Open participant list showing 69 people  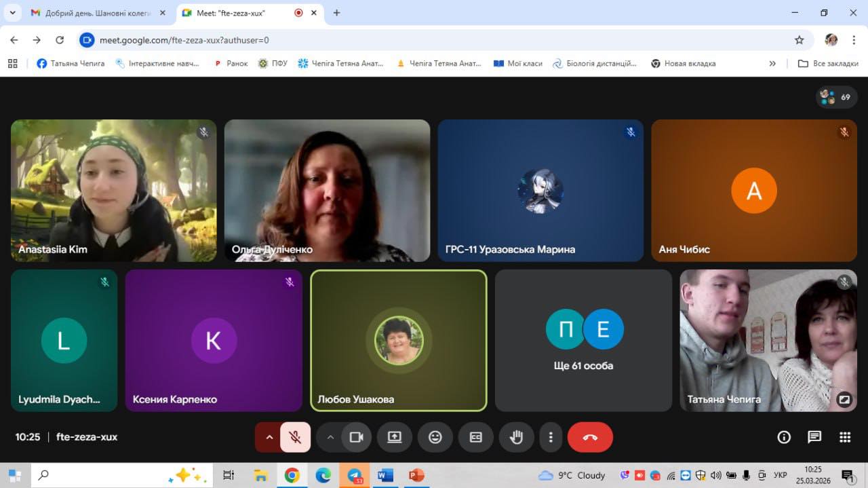pyautogui.click(x=836, y=97)
